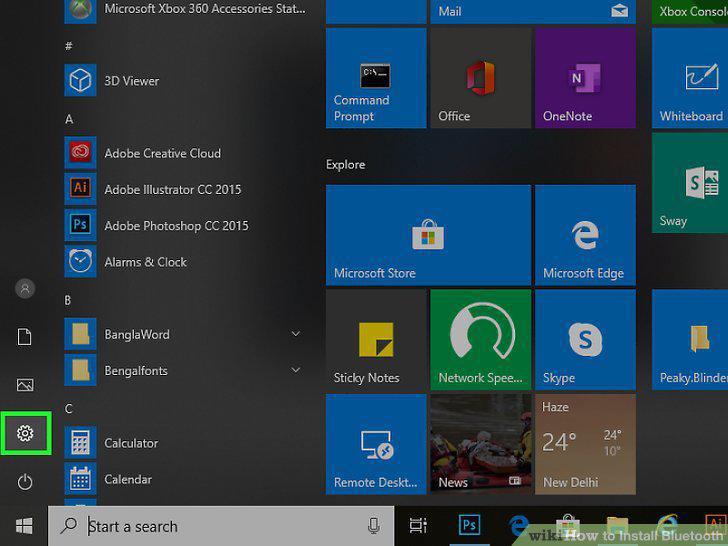Open the Bengalfonts folder entry

click(186, 370)
